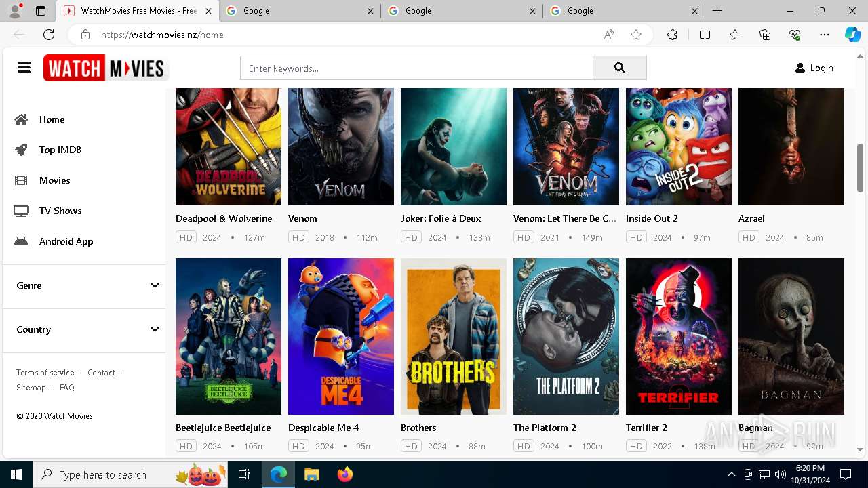Open the Azrael poster
868x488 pixels.
click(x=791, y=146)
